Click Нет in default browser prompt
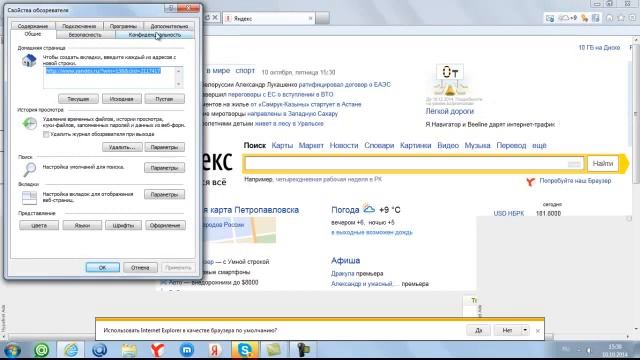The height and width of the screenshot is (360, 640). tap(507, 330)
